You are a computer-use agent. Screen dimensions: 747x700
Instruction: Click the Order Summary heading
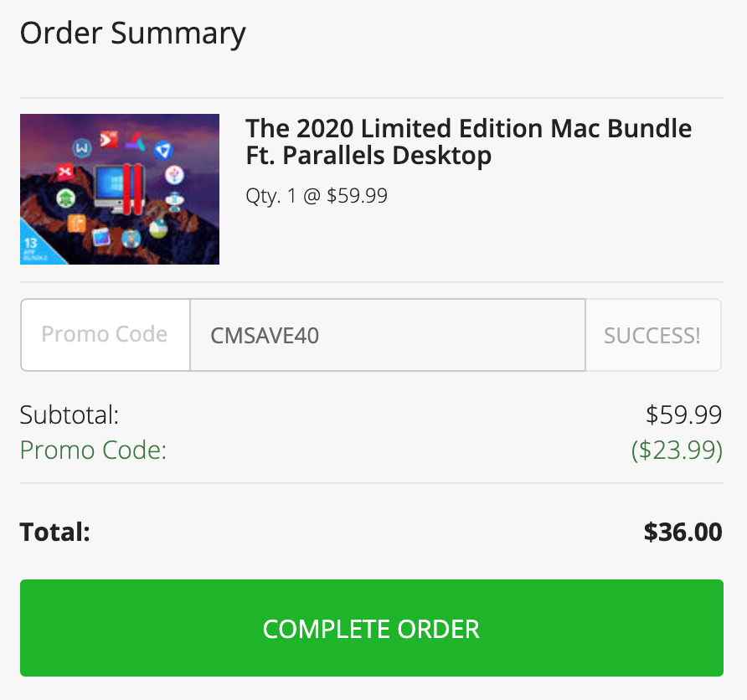pyautogui.click(x=133, y=33)
